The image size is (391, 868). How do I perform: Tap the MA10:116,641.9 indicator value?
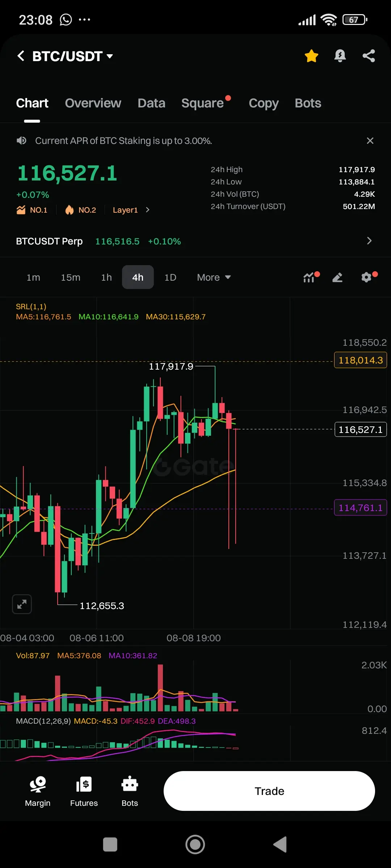coord(109,317)
